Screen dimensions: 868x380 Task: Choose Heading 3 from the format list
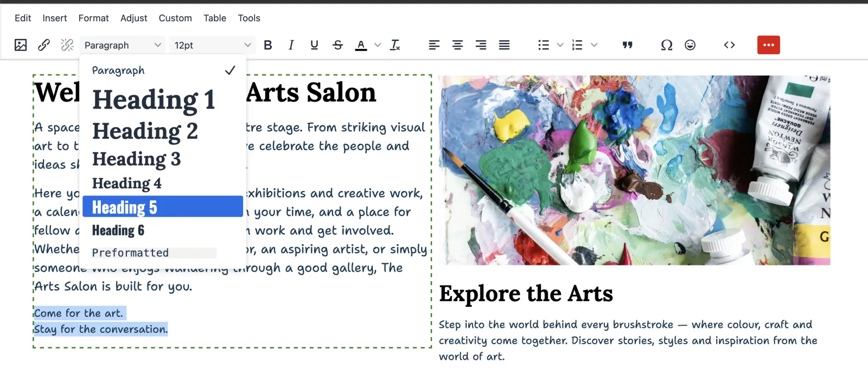coord(163,159)
